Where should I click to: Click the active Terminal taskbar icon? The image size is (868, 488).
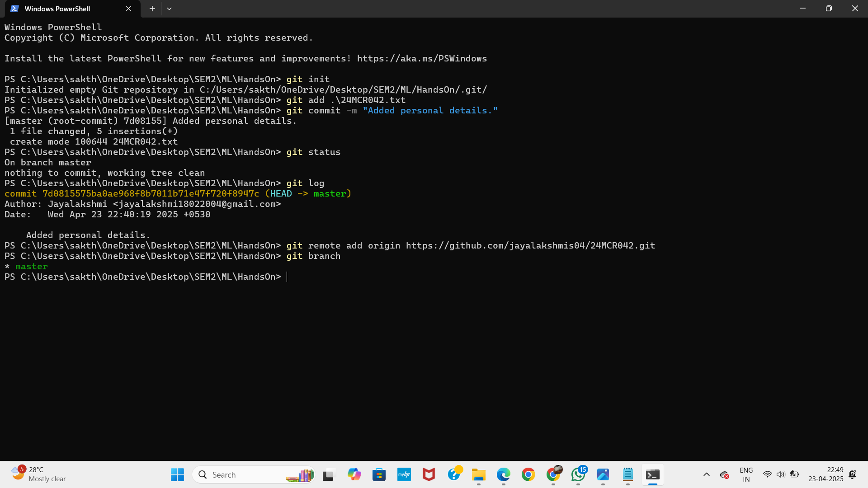pos(653,474)
